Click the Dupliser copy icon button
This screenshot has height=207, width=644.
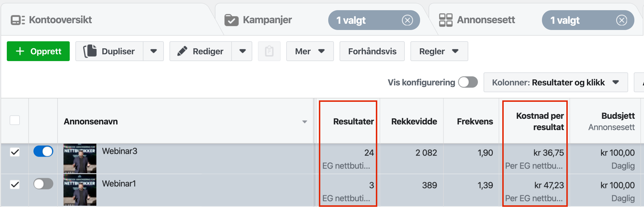[x=109, y=51]
